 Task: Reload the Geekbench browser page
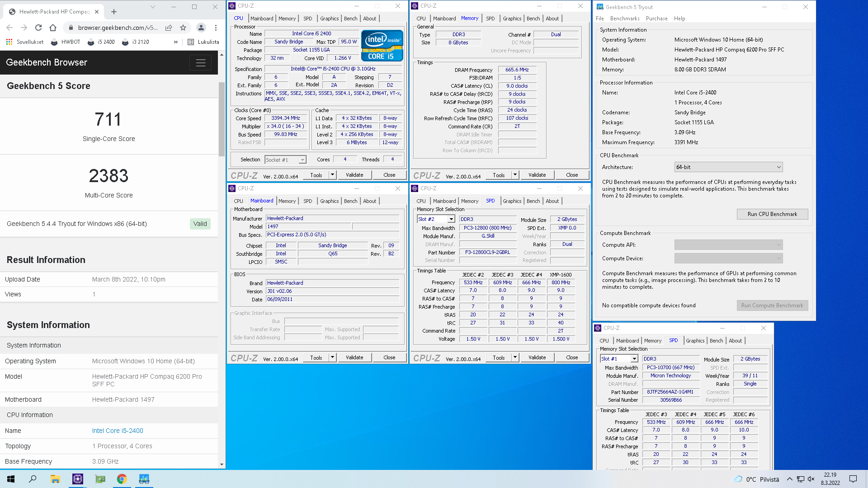coord(38,28)
